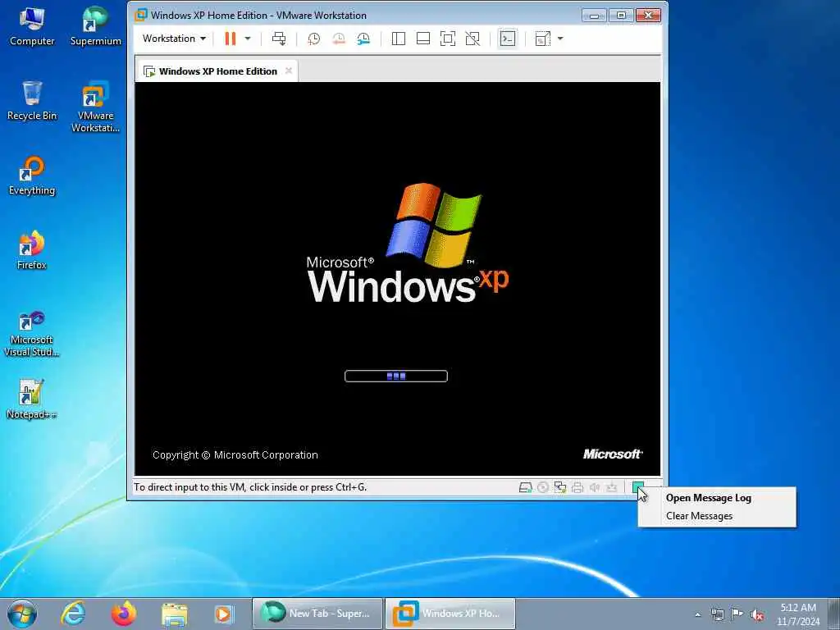The image size is (840, 630).
Task: Switch to New Tab - Supermium window
Action: pos(317,614)
